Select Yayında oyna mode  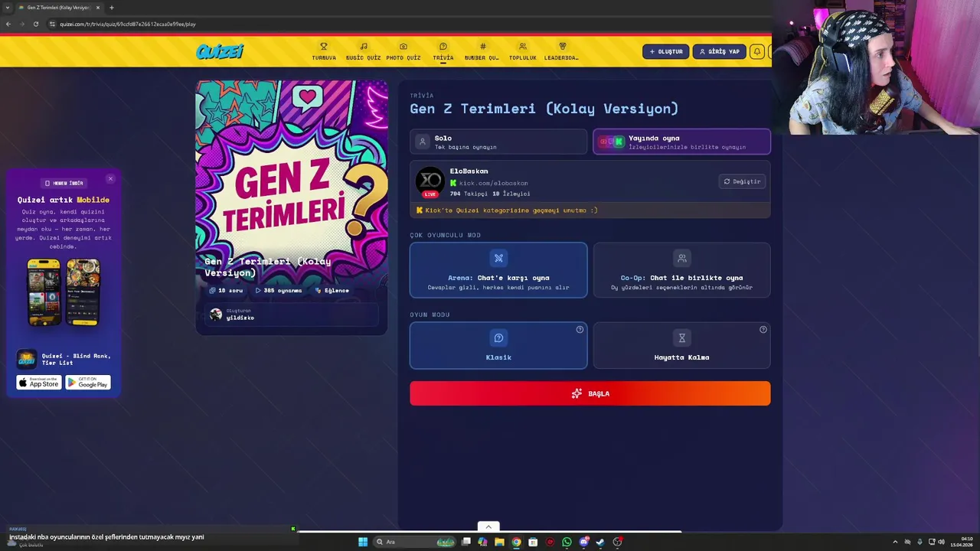tap(681, 142)
